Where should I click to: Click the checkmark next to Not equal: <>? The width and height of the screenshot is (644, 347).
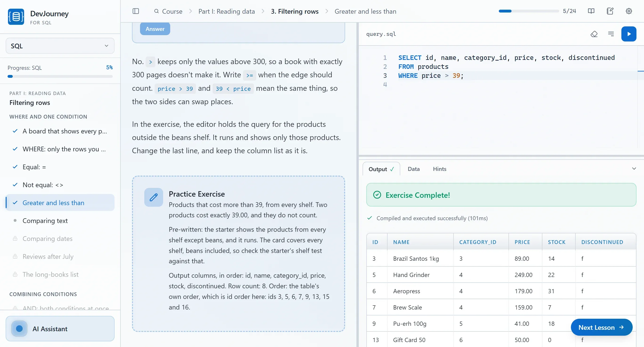pyautogui.click(x=15, y=185)
